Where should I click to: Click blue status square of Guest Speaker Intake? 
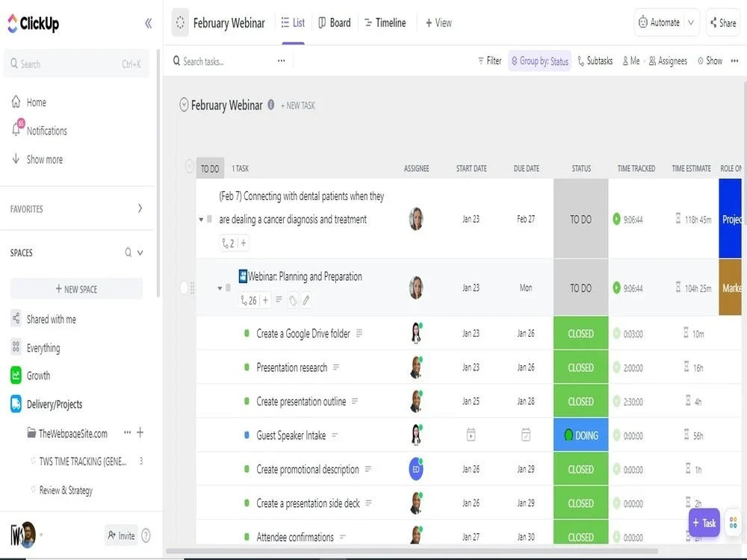coord(247,435)
